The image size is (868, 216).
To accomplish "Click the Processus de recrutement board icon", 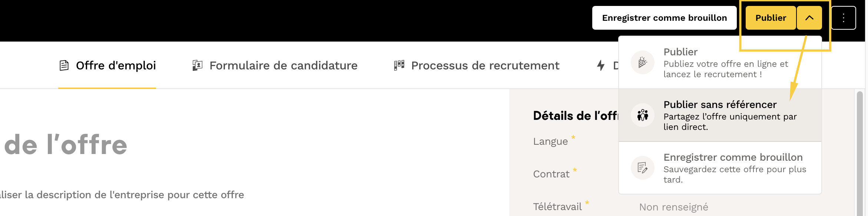I will 399,65.
